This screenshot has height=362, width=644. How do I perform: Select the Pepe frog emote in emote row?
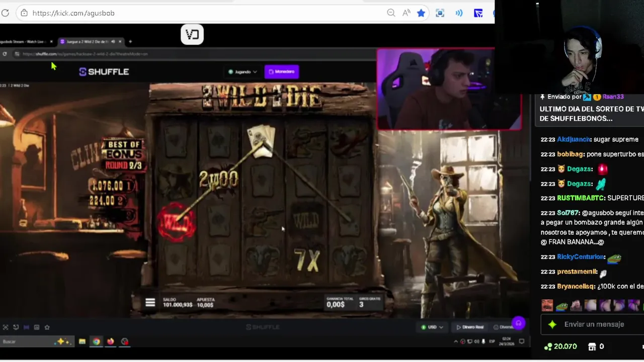click(561, 305)
